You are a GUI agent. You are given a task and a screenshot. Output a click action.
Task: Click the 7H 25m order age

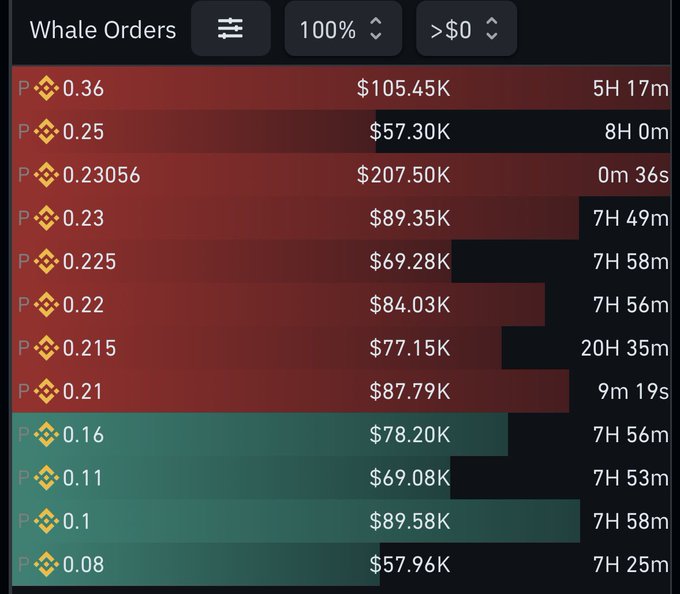point(631,565)
